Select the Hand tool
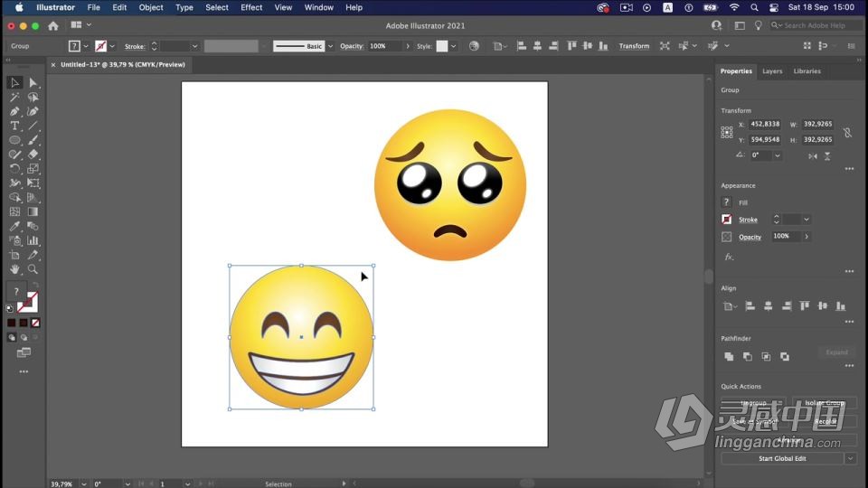This screenshot has height=488, width=868. (15, 269)
